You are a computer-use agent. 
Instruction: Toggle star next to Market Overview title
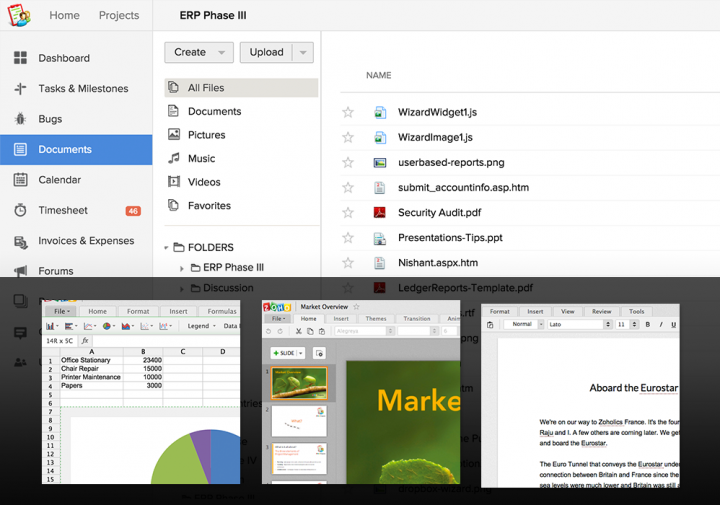pos(356,306)
